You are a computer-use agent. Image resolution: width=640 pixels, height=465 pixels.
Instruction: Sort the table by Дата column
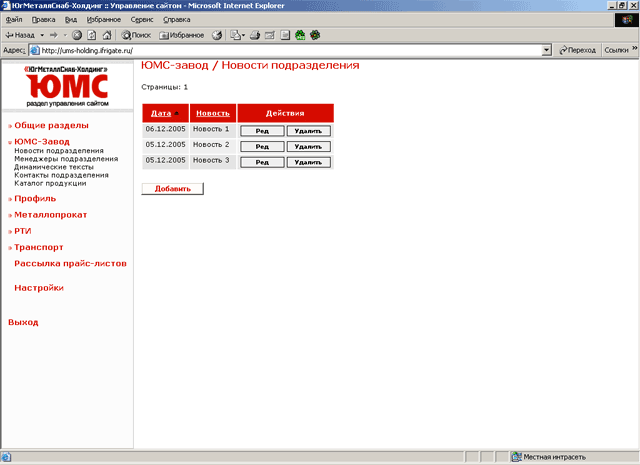pos(161,113)
